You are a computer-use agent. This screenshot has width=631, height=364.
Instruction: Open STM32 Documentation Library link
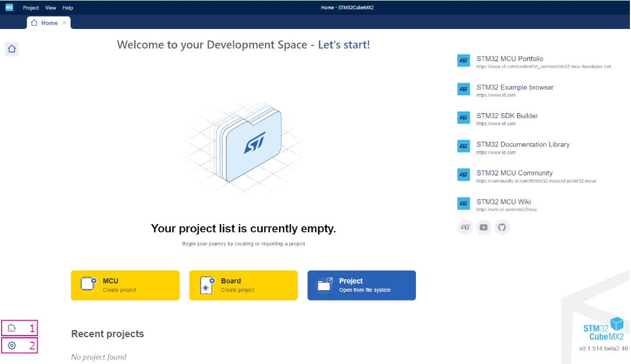pos(523,144)
